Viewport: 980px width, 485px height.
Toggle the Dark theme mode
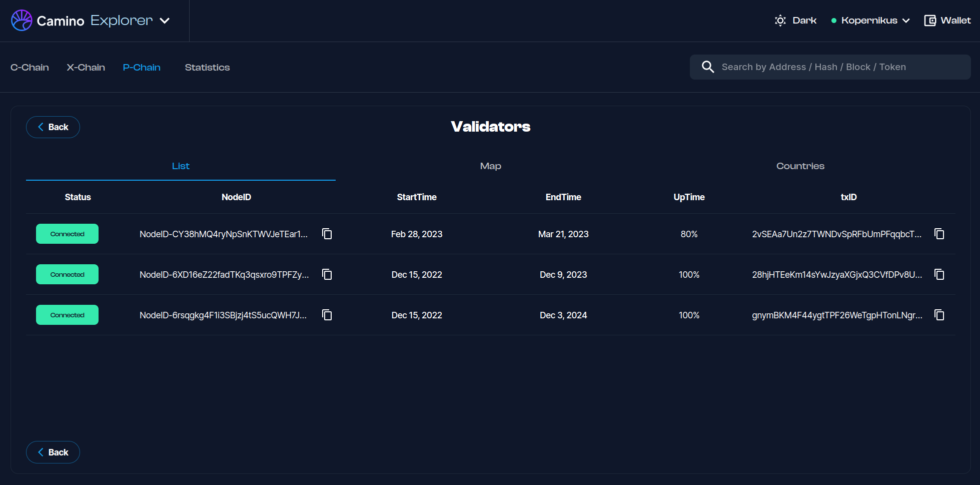(x=795, y=21)
